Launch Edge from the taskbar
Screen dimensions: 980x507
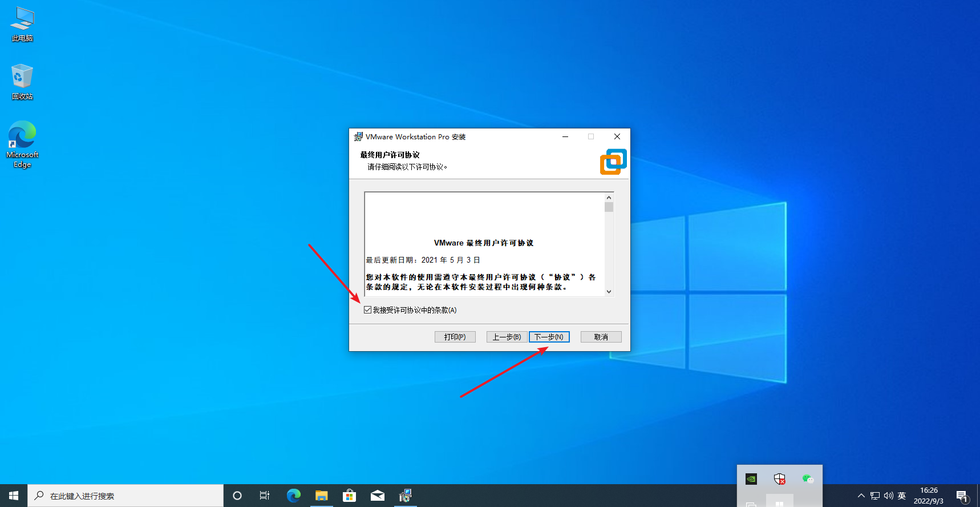click(x=293, y=496)
